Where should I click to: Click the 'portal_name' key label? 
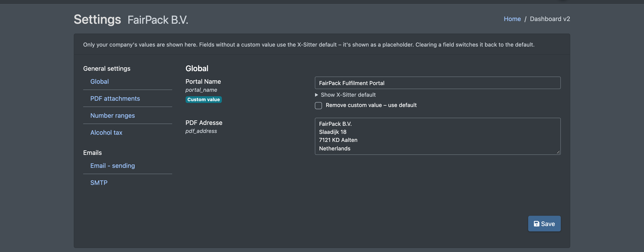click(201, 90)
